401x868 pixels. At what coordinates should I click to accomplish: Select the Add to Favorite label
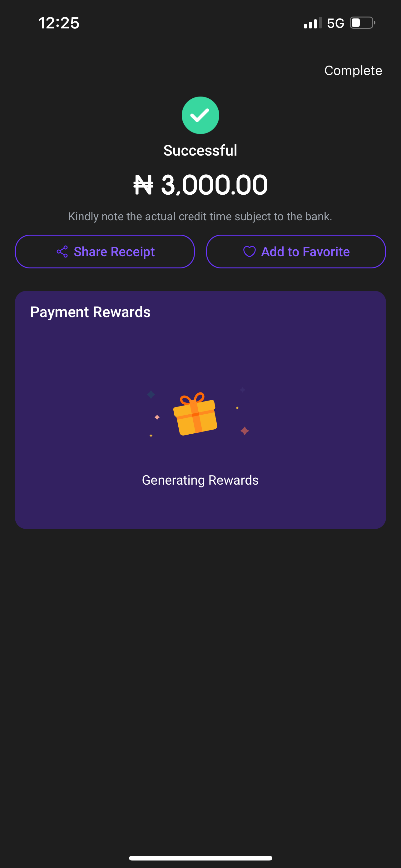pos(305,252)
